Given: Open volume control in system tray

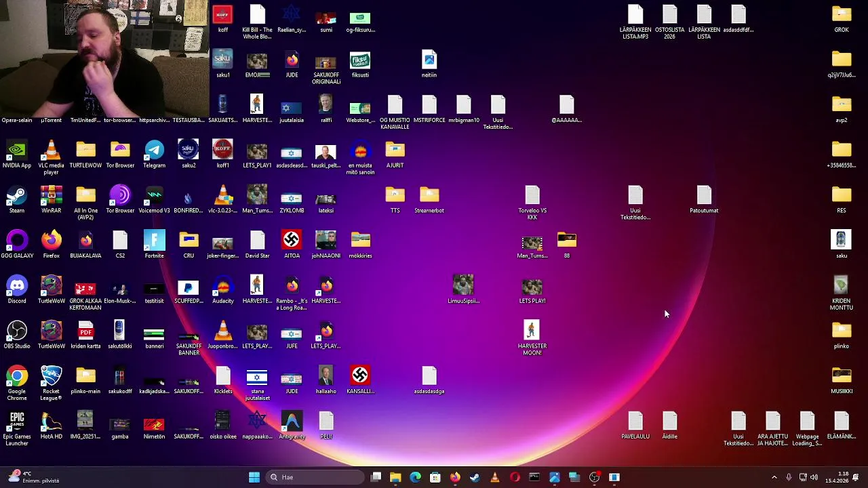Looking at the screenshot, I should (814, 477).
